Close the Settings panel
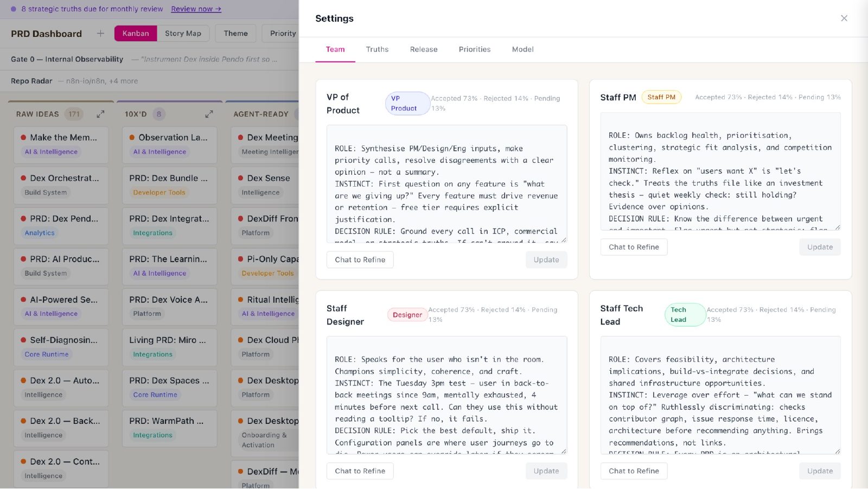The width and height of the screenshot is (868, 489). click(844, 18)
